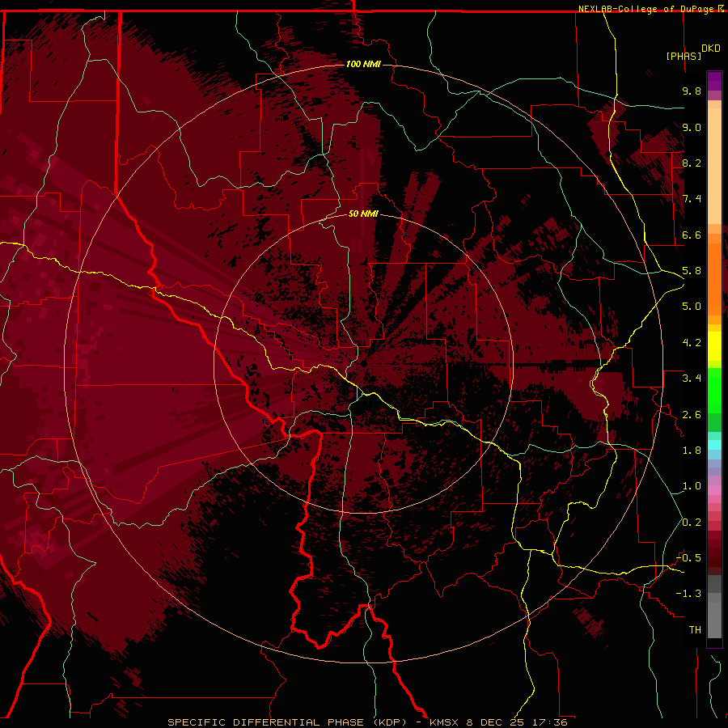Screen dimensions: 728x728
Task: Click the 9.0 scale value
Action: click(692, 127)
